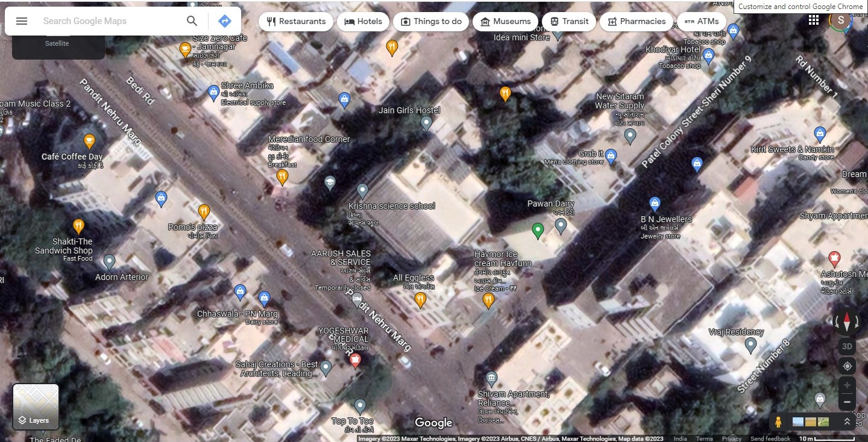The width and height of the screenshot is (868, 442).
Task: Reset map orientation with the compass
Action: 847,322
